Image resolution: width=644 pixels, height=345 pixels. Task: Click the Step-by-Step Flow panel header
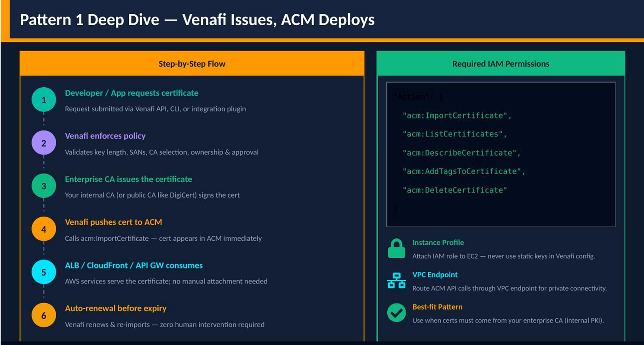point(192,63)
